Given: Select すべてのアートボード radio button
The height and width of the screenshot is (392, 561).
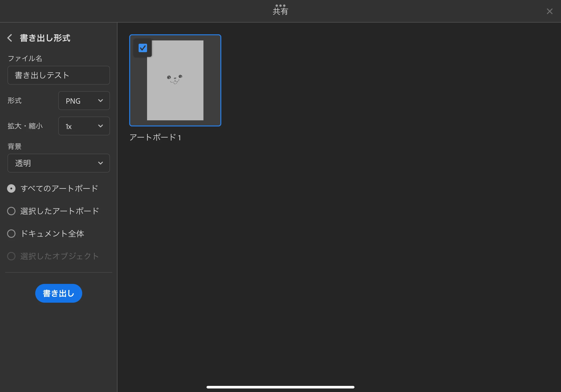Looking at the screenshot, I should click(11, 188).
